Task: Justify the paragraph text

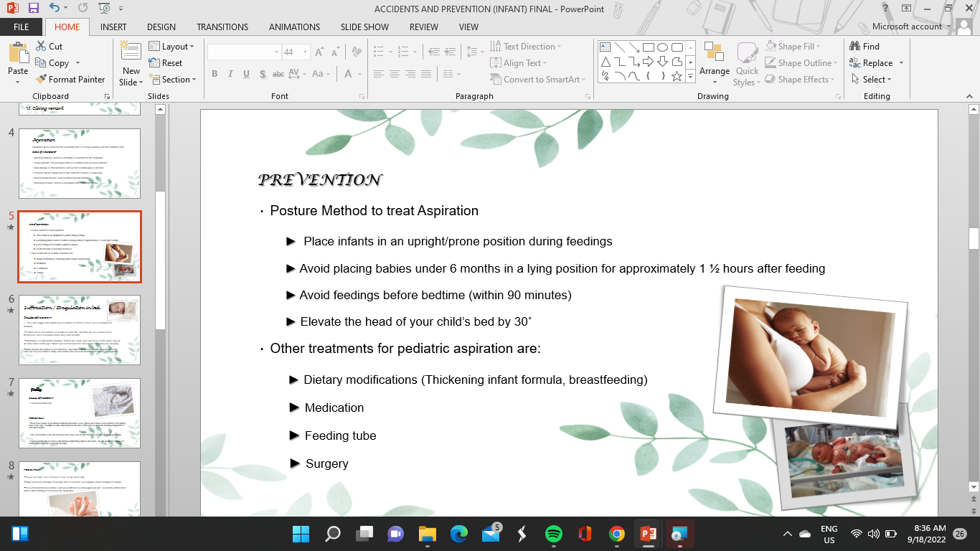Action: [425, 75]
